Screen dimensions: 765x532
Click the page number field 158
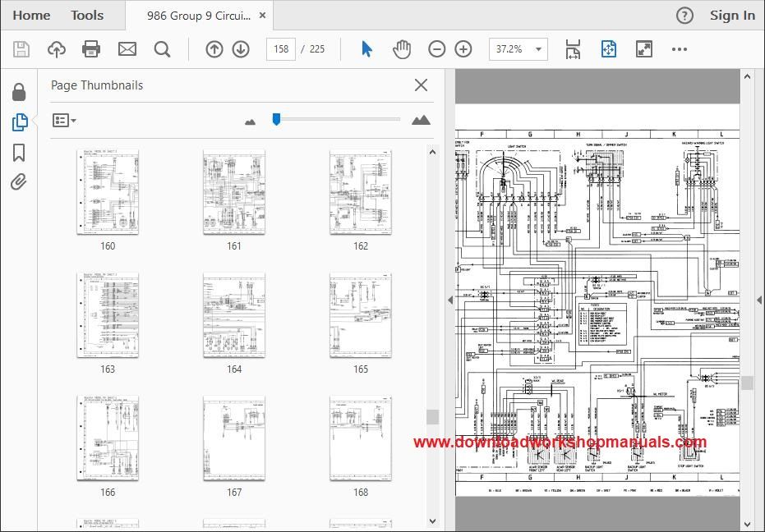click(281, 49)
